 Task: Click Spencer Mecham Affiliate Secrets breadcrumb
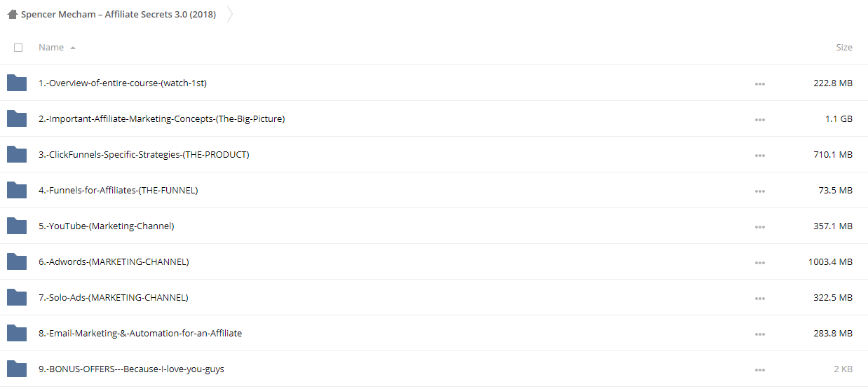click(x=118, y=14)
